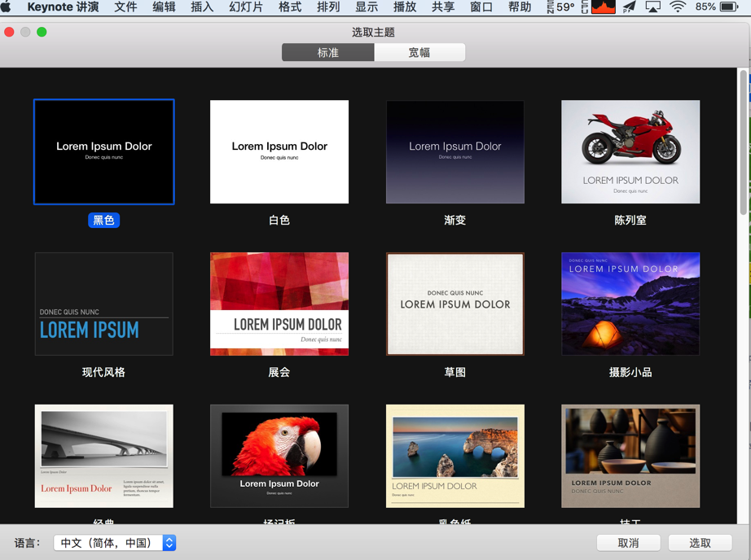Open the 语言 language dropdown
The height and width of the screenshot is (560, 751).
click(x=115, y=543)
